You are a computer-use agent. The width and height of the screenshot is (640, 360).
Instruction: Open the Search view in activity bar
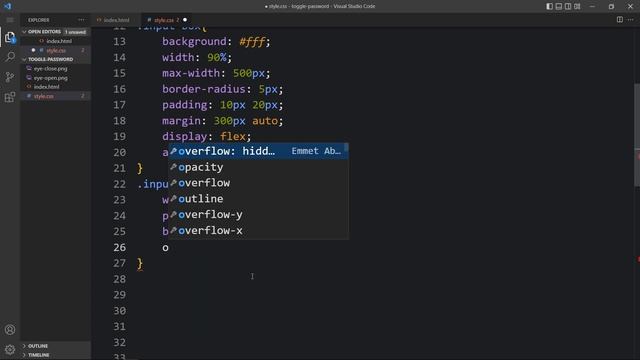[10, 57]
